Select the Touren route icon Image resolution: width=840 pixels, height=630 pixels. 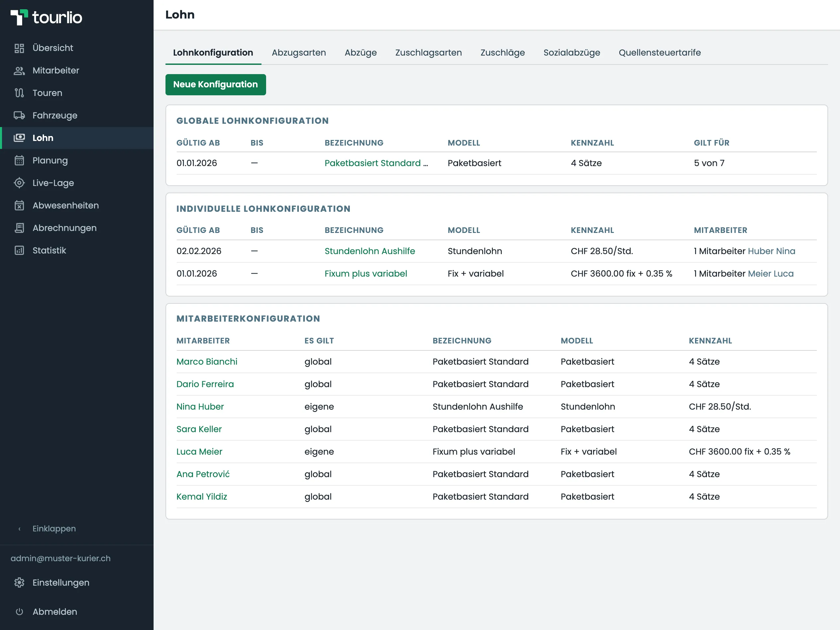tap(20, 93)
